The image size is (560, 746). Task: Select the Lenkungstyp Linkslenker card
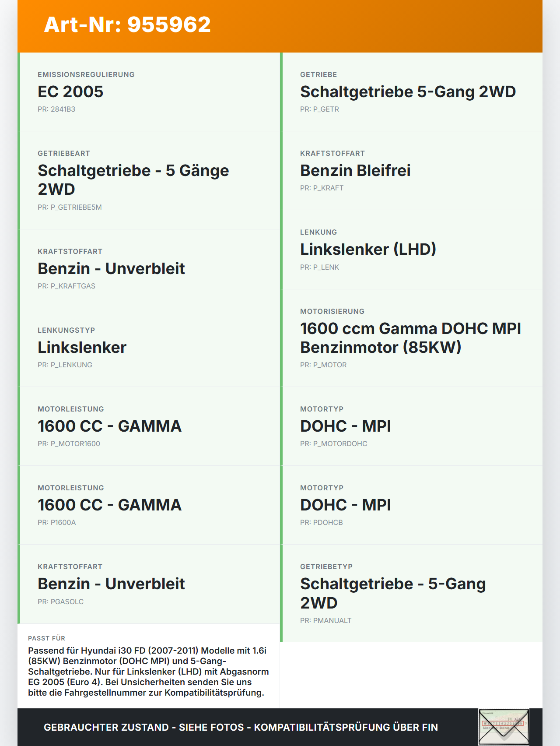[x=149, y=348]
